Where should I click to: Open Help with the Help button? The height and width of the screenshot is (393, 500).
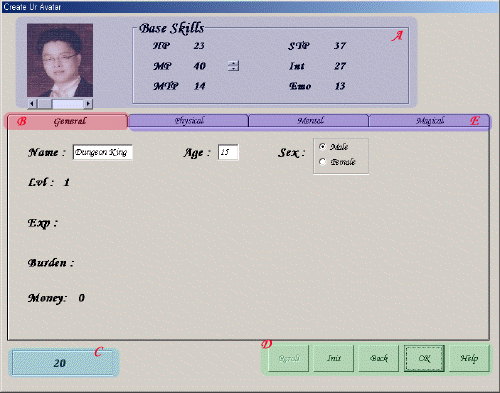469,358
